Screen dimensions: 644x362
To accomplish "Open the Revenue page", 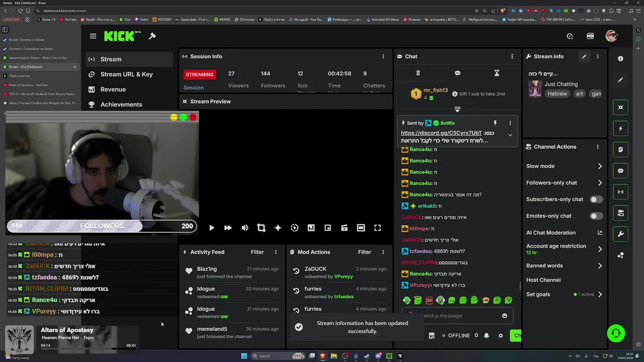I will point(129,89).
